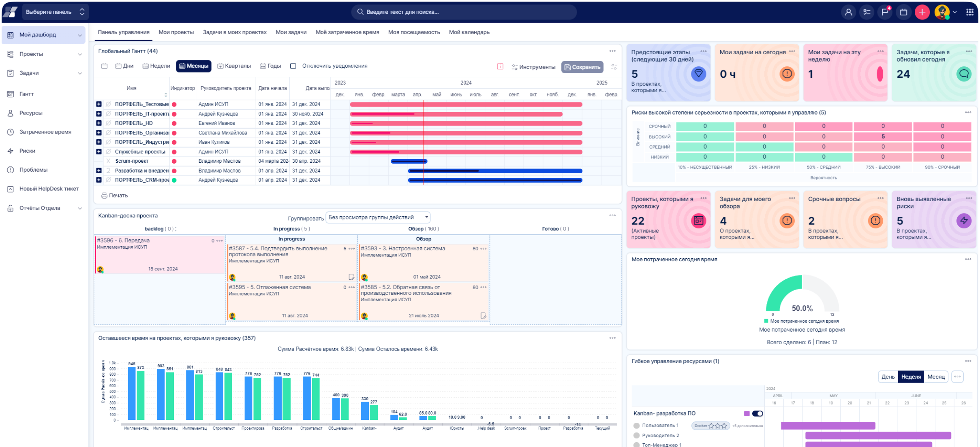Click the red plus create button
The height and width of the screenshot is (447, 980).
(x=922, y=12)
